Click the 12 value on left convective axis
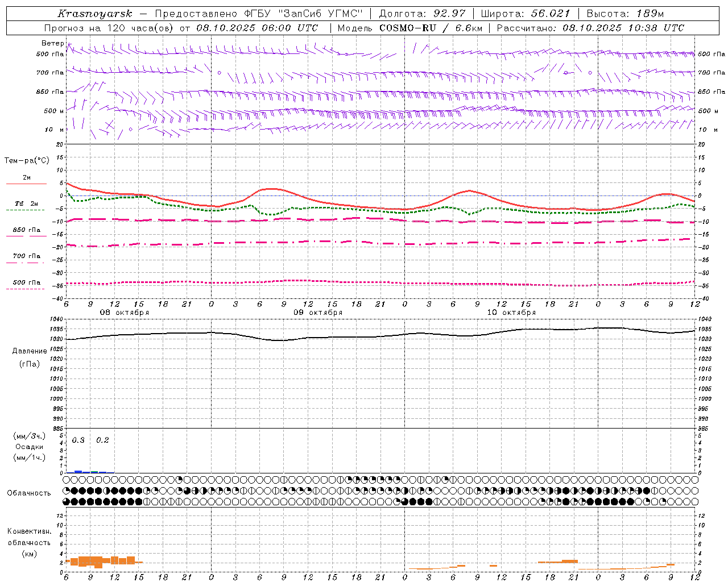Image resolution: width=728 pixels, height=582 pixels. point(59,516)
